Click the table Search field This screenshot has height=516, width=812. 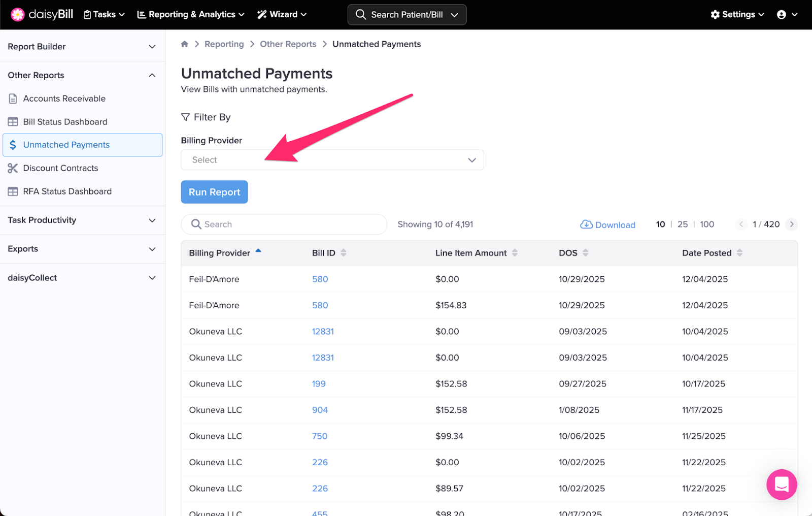(x=284, y=224)
